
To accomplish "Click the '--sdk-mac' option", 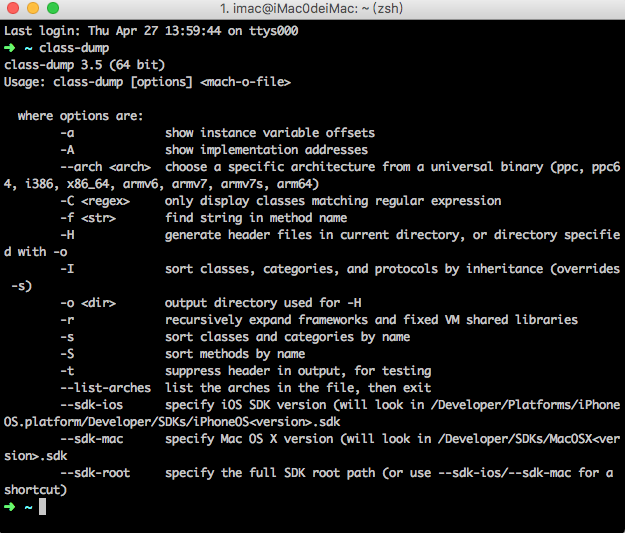I will click(x=92, y=439).
